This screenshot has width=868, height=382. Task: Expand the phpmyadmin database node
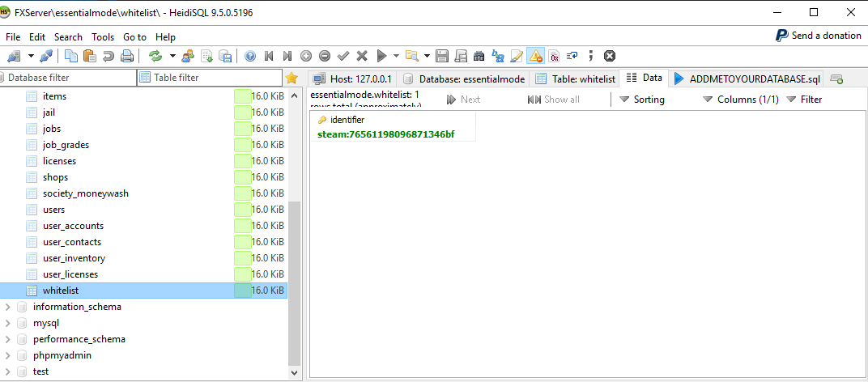click(7, 355)
